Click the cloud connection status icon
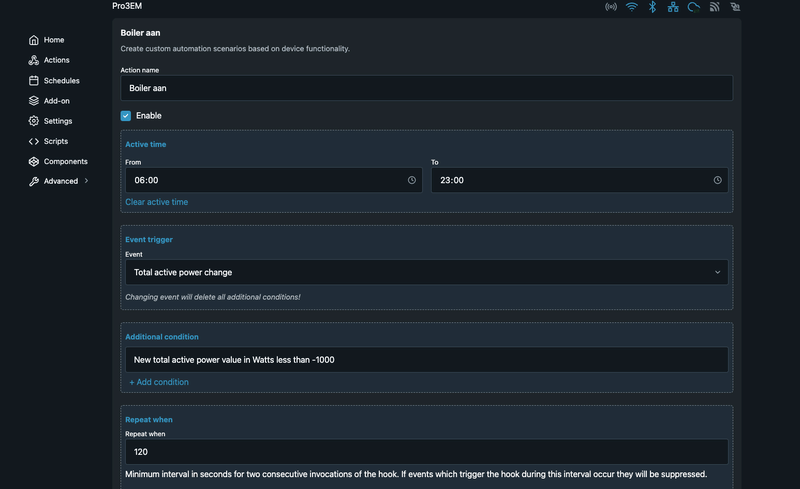Image resolution: width=800 pixels, height=489 pixels. click(x=693, y=7)
